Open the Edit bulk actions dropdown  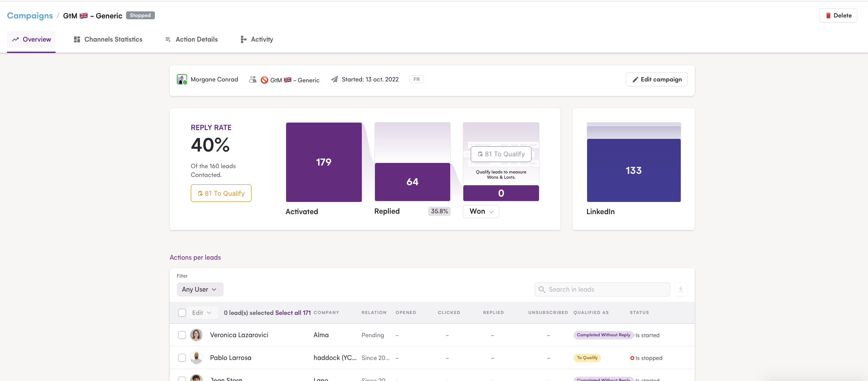202,313
